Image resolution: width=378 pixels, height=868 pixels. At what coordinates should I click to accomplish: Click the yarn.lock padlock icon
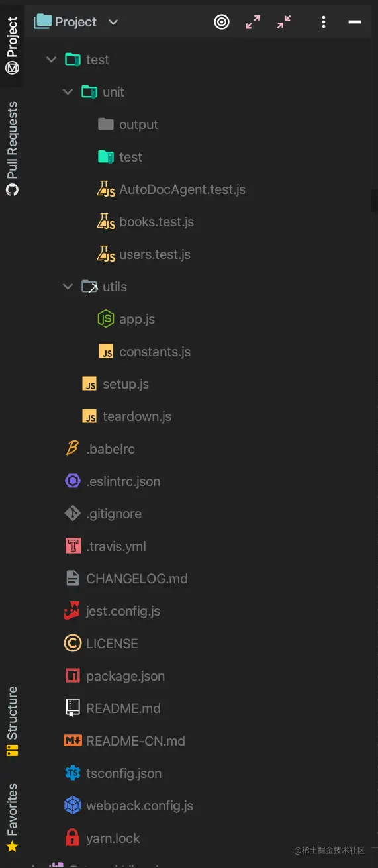(x=72, y=838)
